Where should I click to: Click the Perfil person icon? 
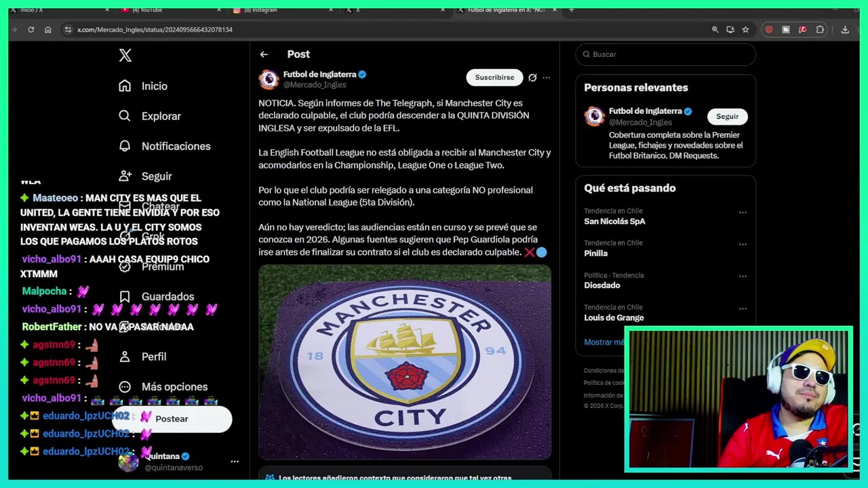coord(125,357)
